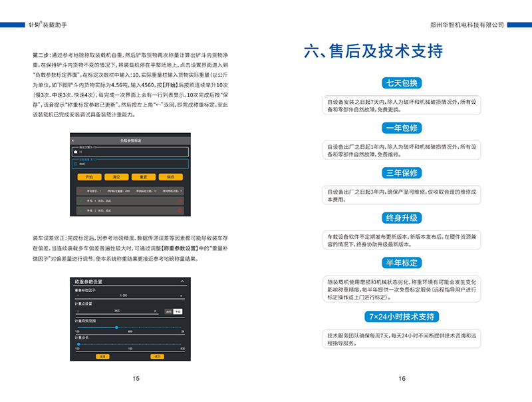Click the row text 序号:2 状态:完成
Viewport: 532px width, 402px height.
98,210
